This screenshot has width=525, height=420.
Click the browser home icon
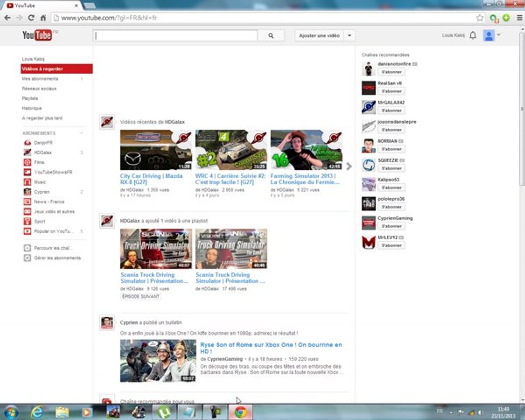click(x=43, y=17)
